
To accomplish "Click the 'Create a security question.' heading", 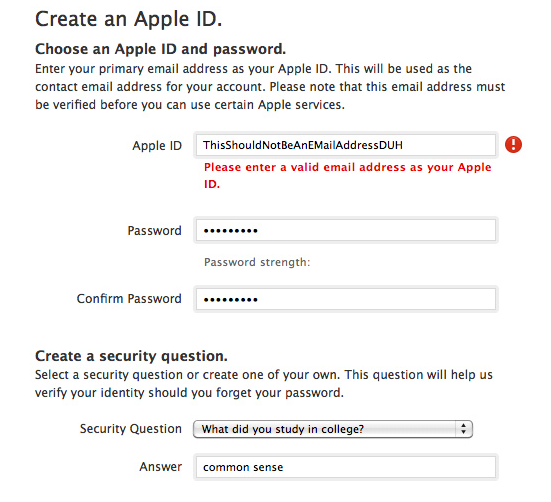I will [x=131, y=356].
